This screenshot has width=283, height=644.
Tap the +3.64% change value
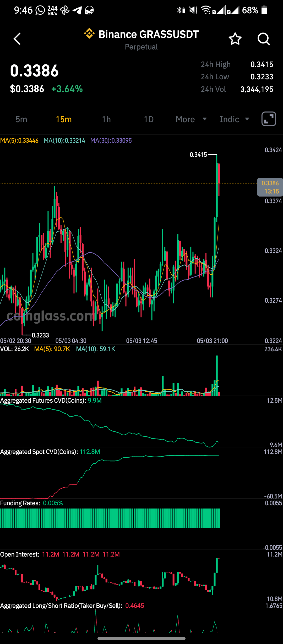[x=67, y=89]
